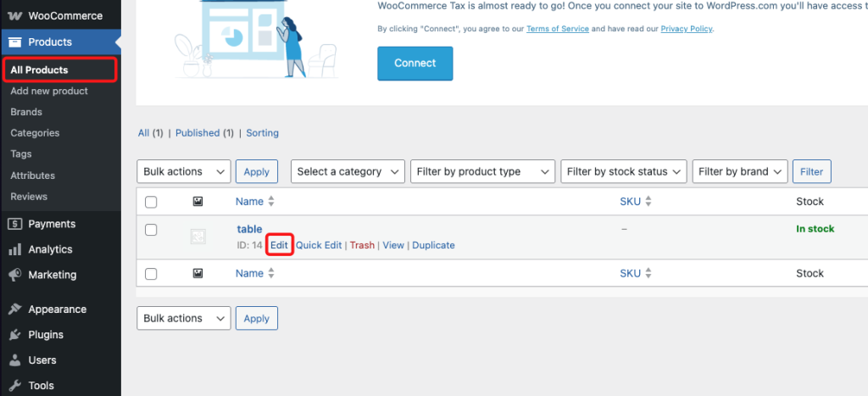Open the Filter by product type dropdown

(482, 171)
